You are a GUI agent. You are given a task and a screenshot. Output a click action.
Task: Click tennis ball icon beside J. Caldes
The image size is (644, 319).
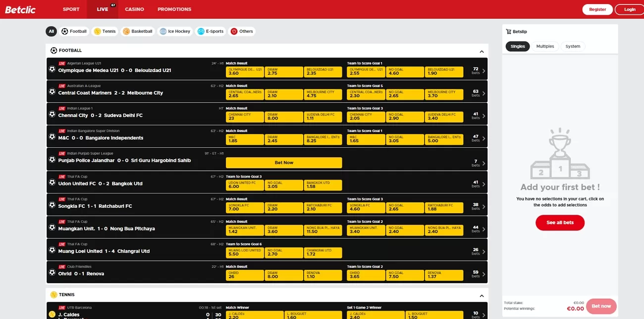pos(52,314)
